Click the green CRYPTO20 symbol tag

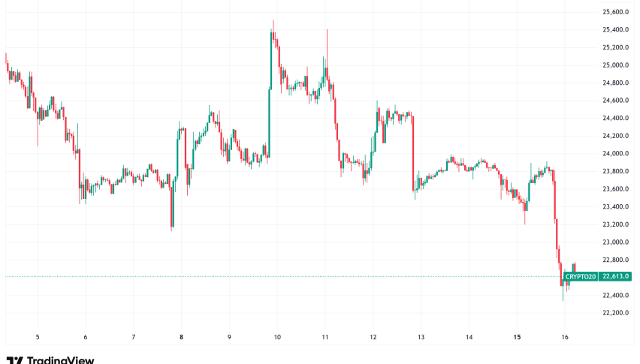point(581,277)
